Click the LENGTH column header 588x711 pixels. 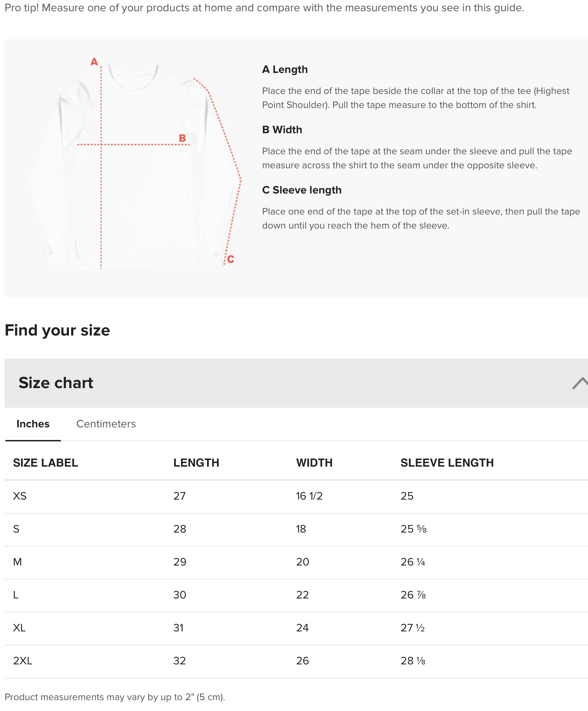[x=196, y=463]
